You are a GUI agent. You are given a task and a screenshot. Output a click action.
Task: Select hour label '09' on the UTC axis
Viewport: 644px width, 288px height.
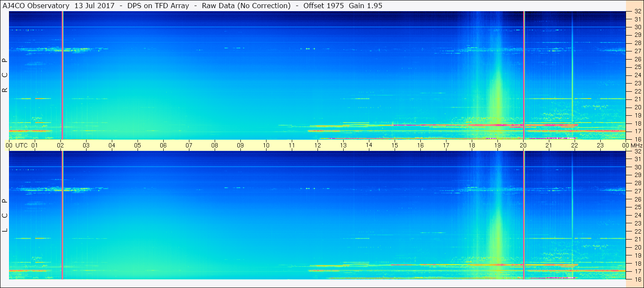(240, 145)
